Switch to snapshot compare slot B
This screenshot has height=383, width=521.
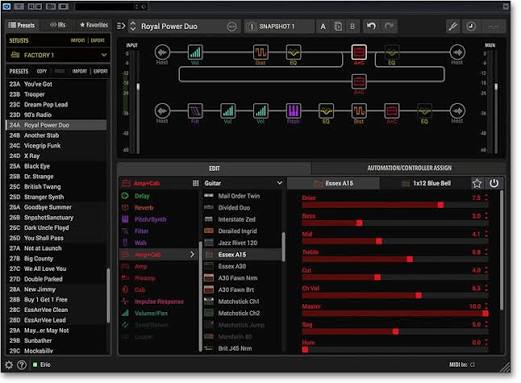click(352, 27)
